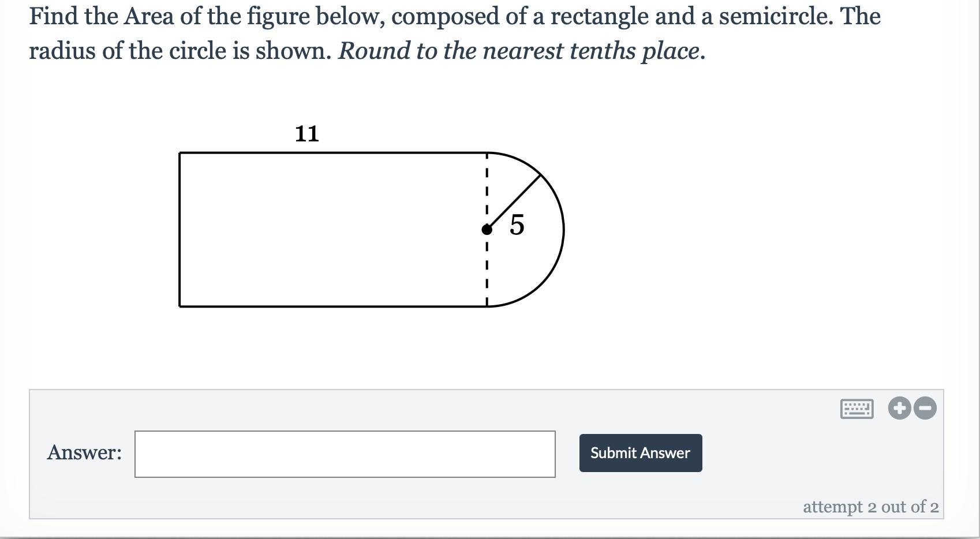Click the bottom edge of the rectangle

pyautogui.click(x=333, y=306)
